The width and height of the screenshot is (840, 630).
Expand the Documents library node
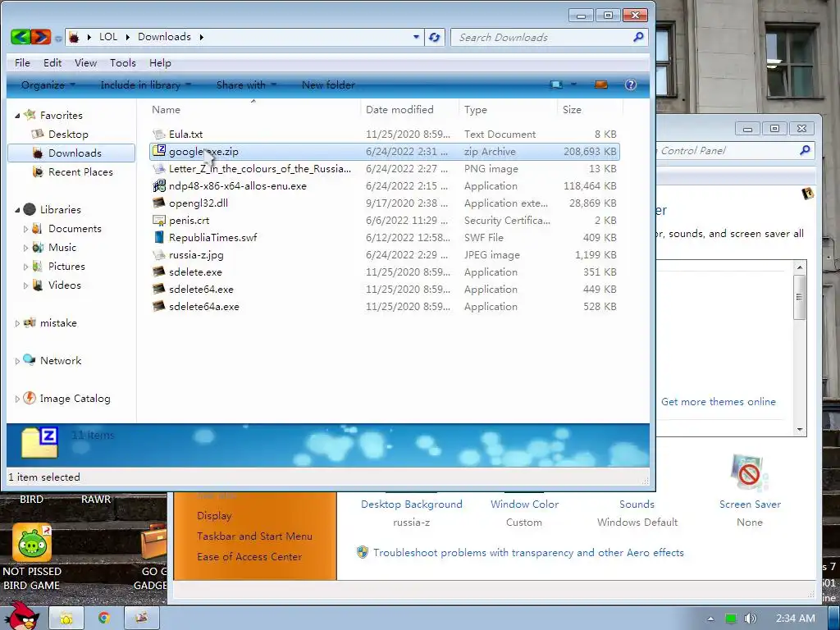pos(25,229)
